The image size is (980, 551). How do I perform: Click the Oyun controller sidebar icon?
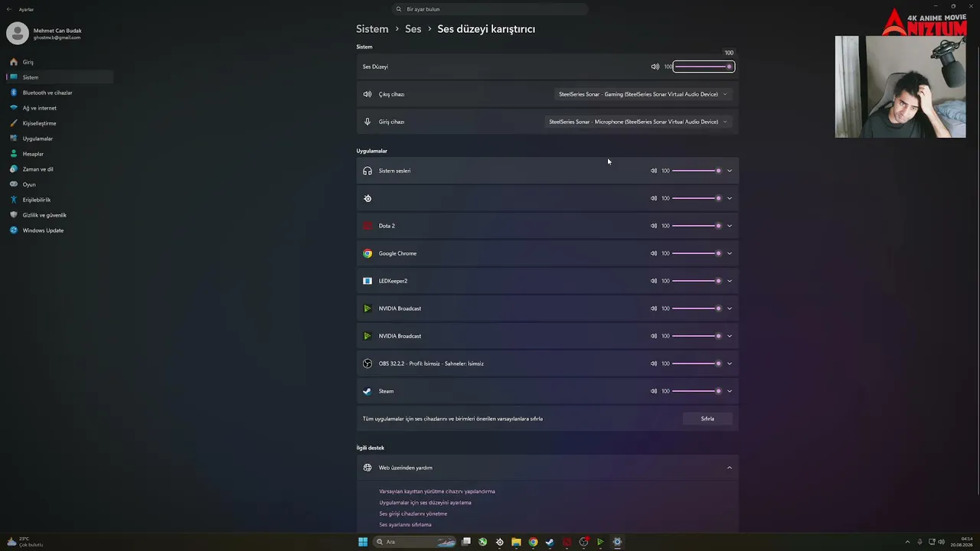14,184
